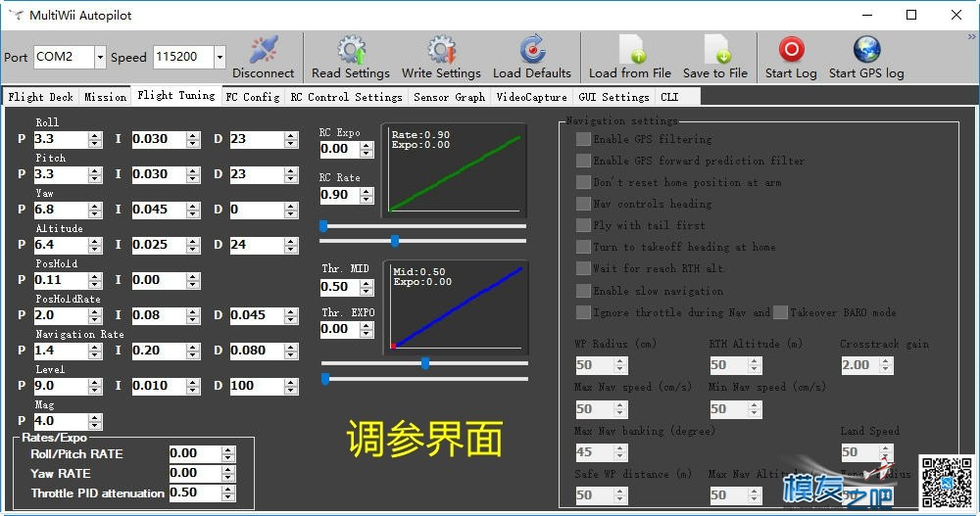Click the Load from File icon
The height and width of the screenshot is (516, 980).
[x=630, y=49]
